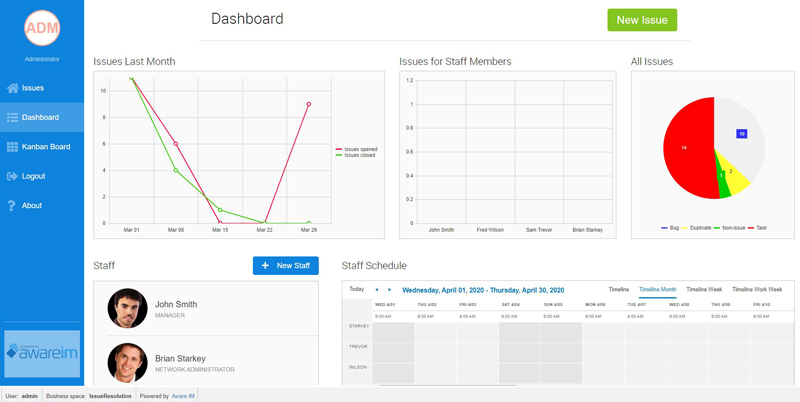Click the Logout arrow icon
800x402 pixels.
point(13,176)
